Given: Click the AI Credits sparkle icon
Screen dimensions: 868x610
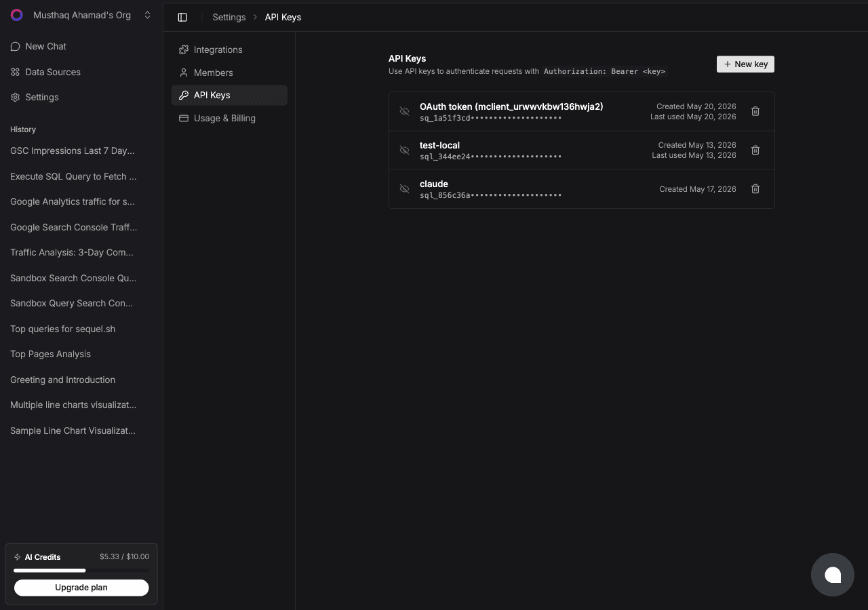Looking at the screenshot, I should tap(18, 557).
